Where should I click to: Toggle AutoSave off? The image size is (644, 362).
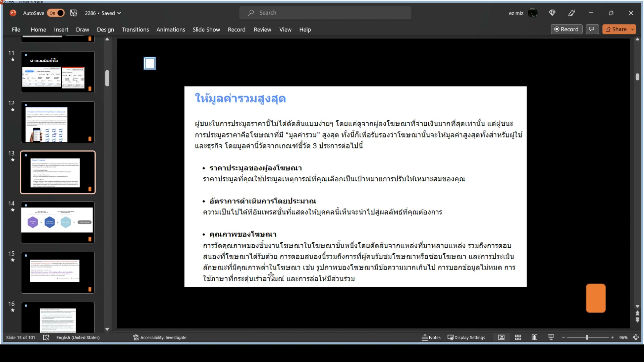coord(56,13)
